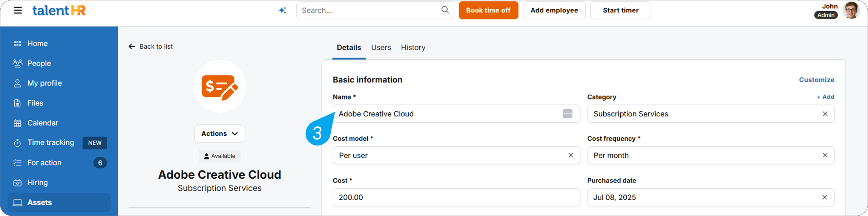Click the talentHR logo

pos(59,10)
